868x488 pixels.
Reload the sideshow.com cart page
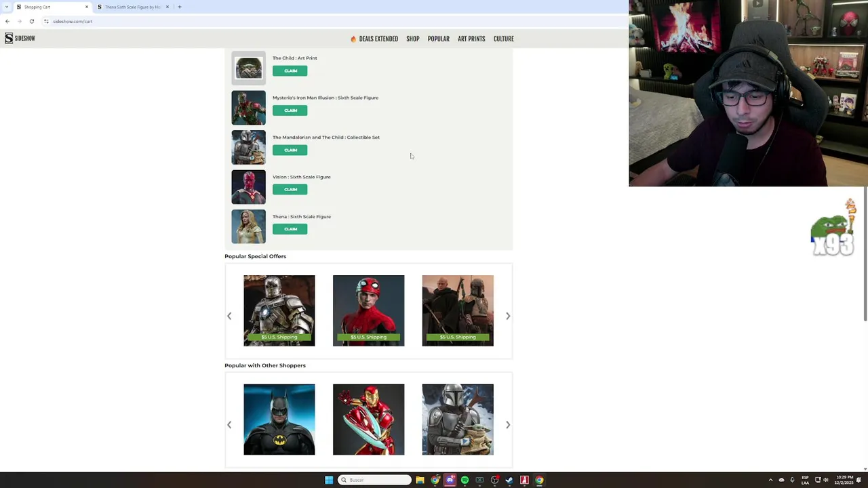pyautogui.click(x=32, y=21)
